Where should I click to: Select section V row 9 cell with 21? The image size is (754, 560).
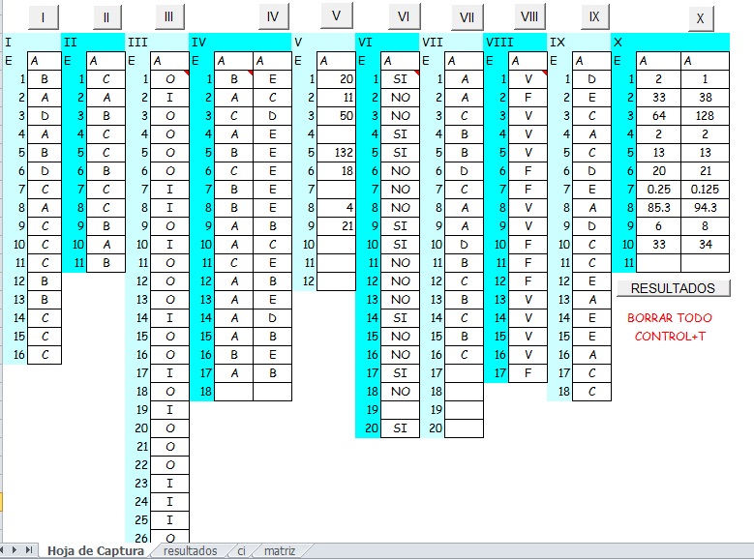coord(336,226)
